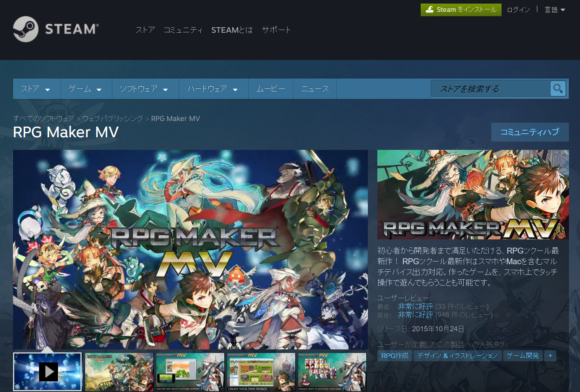Select the first gameplay screenshot thumbnail
Screen dimensions: 580x392
(x=119, y=371)
